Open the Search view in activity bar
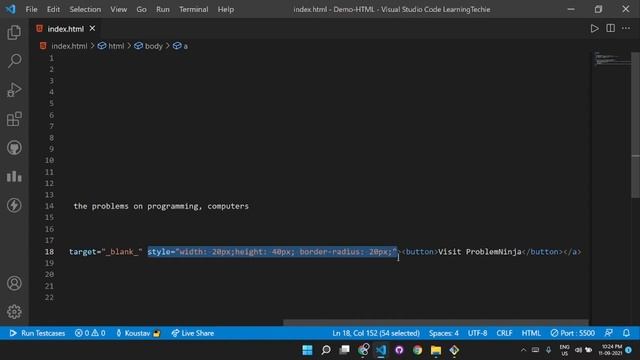The width and height of the screenshot is (640, 360). tap(14, 61)
